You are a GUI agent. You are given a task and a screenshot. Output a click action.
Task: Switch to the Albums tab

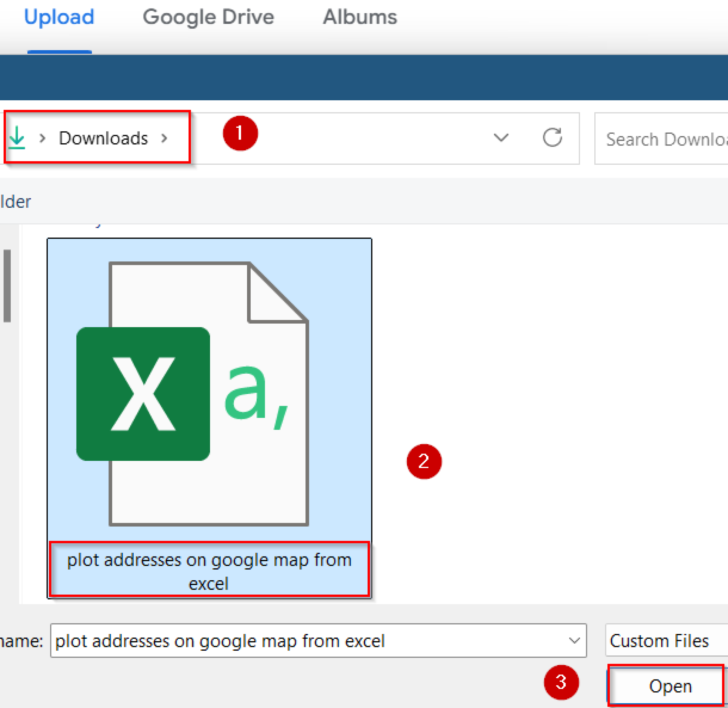[x=360, y=16]
